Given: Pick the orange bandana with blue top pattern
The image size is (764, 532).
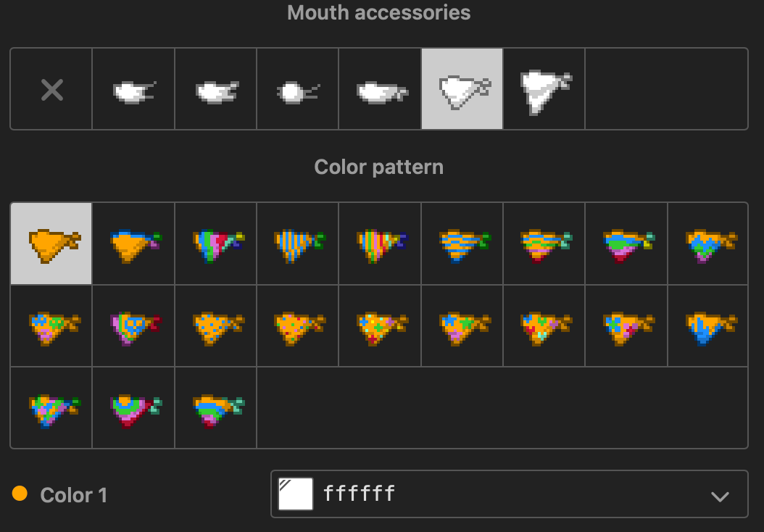Looking at the screenshot, I should click(x=133, y=244).
